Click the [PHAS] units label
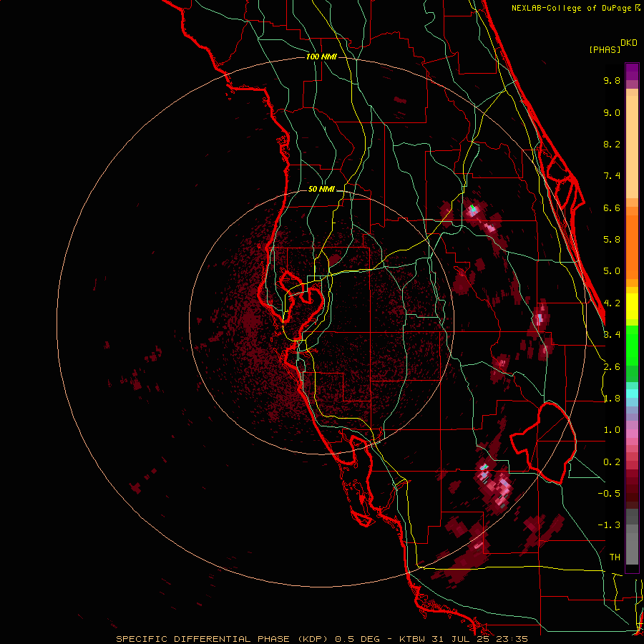Image resolution: width=644 pixels, height=644 pixels. pos(605,49)
